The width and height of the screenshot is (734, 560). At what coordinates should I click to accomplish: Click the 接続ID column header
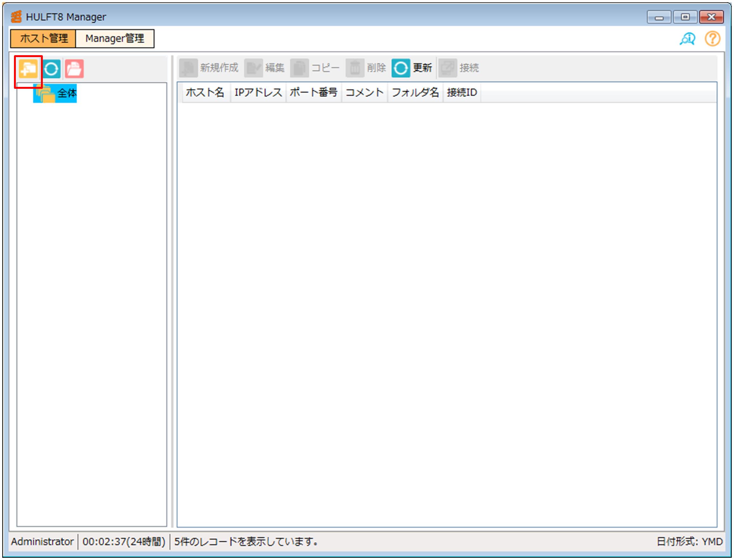(x=462, y=92)
